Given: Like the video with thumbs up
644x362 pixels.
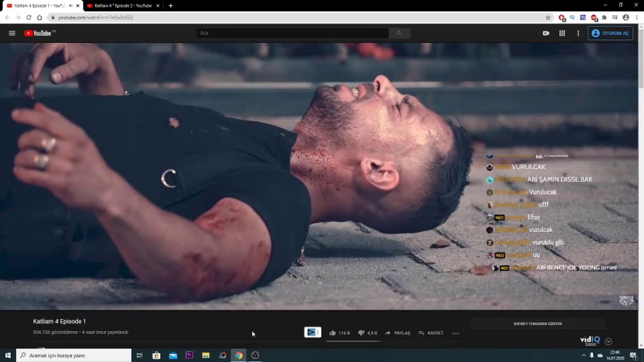Looking at the screenshot, I should pyautogui.click(x=340, y=333).
